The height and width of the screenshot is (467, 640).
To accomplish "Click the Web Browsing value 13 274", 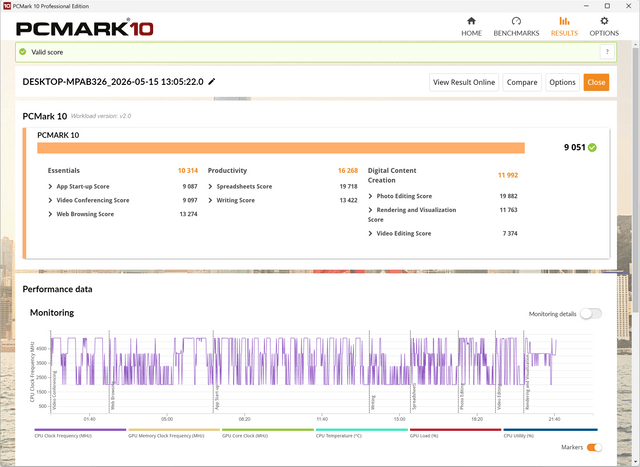I will click(188, 214).
